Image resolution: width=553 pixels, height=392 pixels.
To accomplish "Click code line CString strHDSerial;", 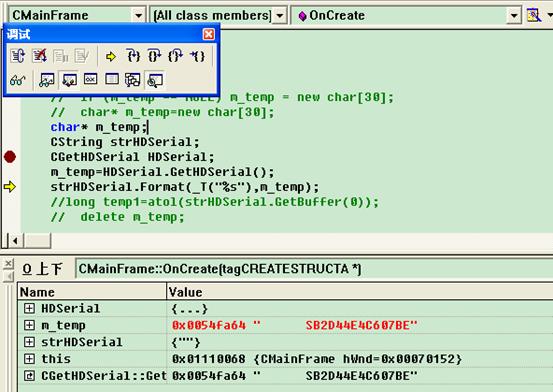I will click(x=125, y=142).
